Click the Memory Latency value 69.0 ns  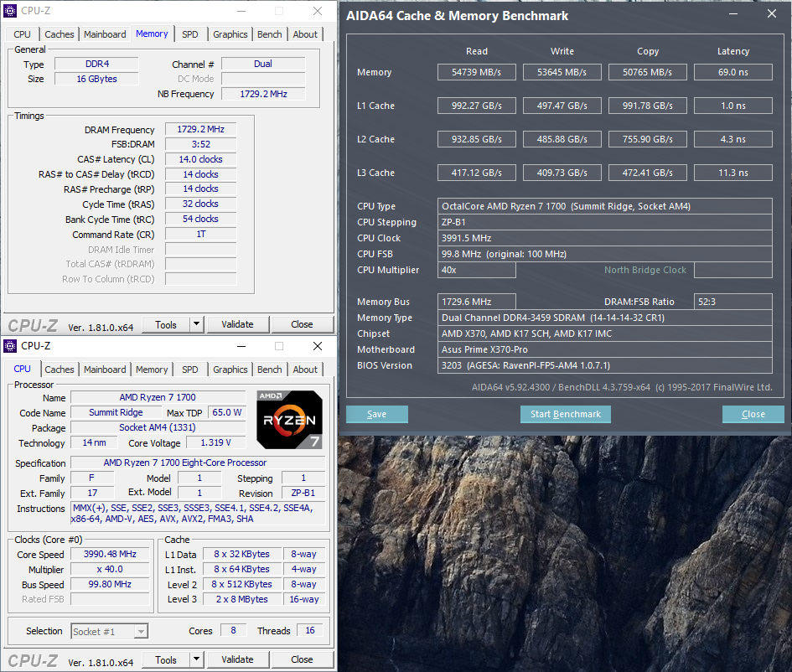coord(732,72)
